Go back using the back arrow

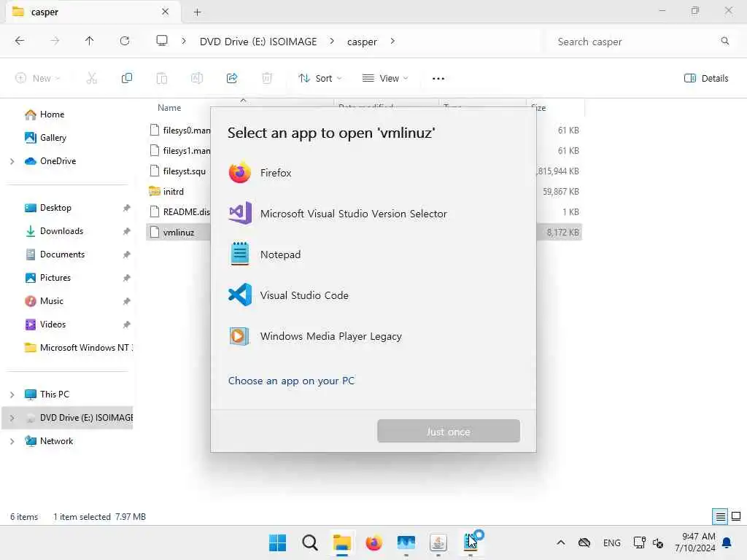click(20, 41)
